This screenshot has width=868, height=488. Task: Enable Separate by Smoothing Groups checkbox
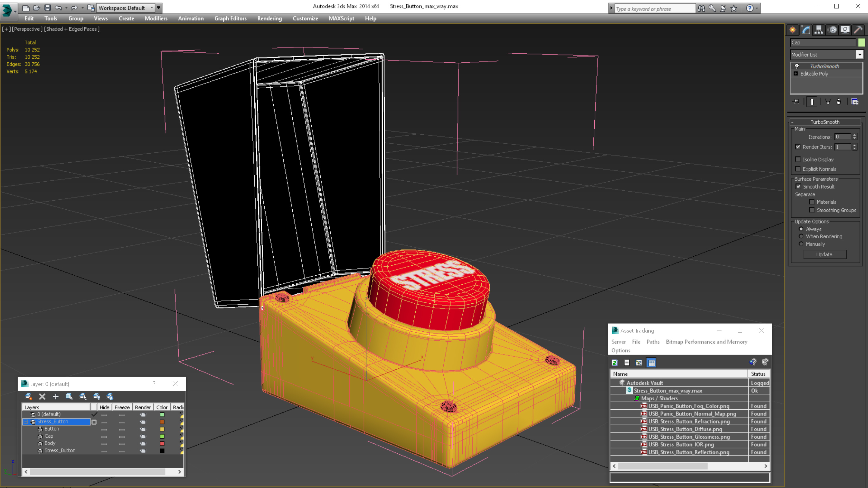(x=812, y=210)
